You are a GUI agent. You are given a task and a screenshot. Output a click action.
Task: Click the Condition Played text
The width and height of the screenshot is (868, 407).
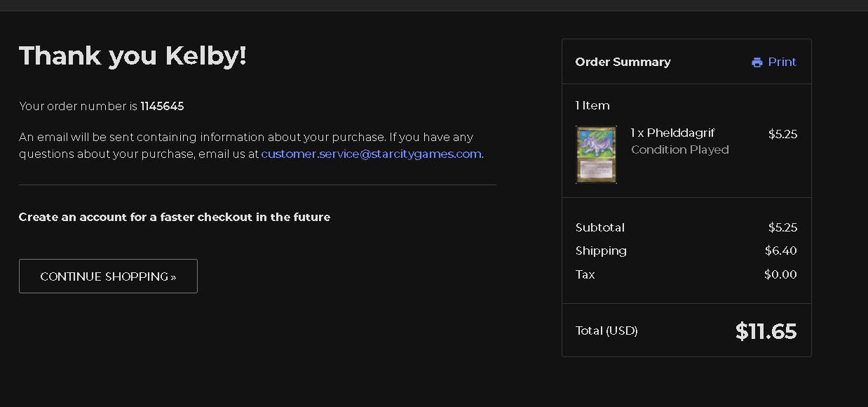(x=679, y=149)
